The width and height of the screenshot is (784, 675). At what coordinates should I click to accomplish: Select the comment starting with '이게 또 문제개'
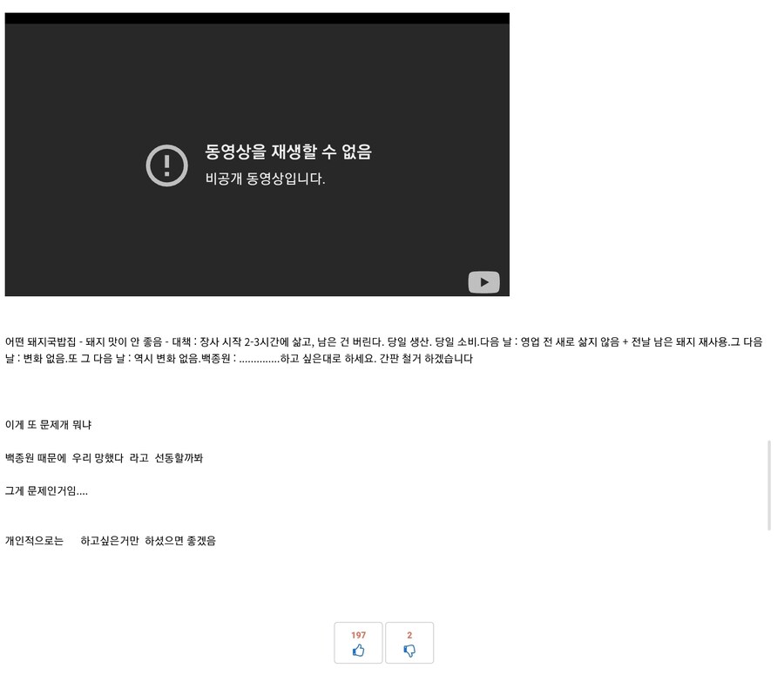pyautogui.click(x=50, y=424)
